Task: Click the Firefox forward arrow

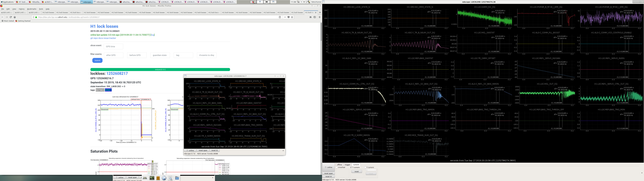Action: [x=7, y=17]
